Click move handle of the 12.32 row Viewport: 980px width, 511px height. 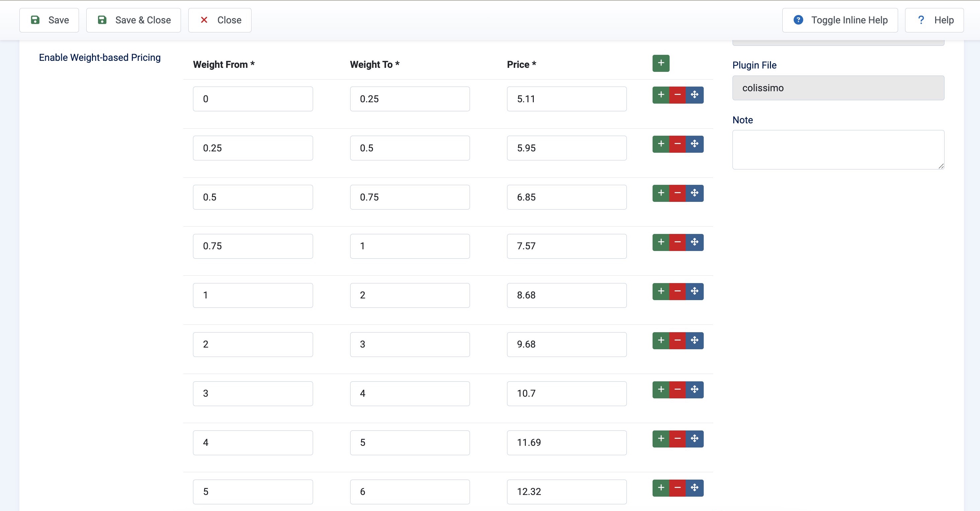tap(694, 487)
